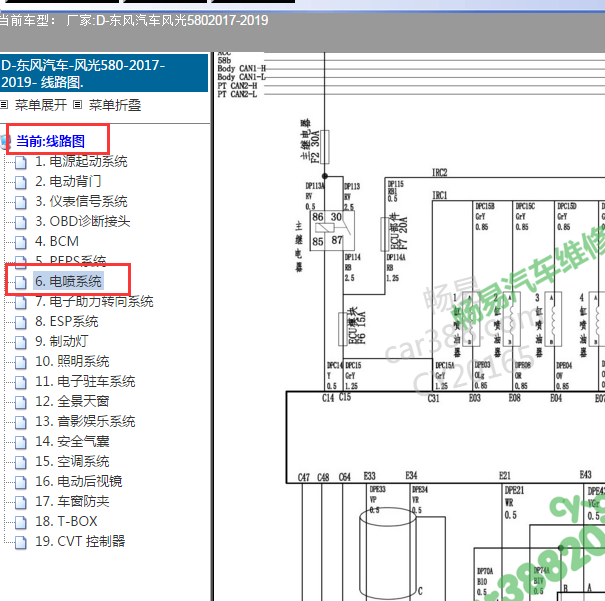Click page icon beside 11. 电子驻车系统
This screenshot has height=601, width=605.
[x=21, y=383]
